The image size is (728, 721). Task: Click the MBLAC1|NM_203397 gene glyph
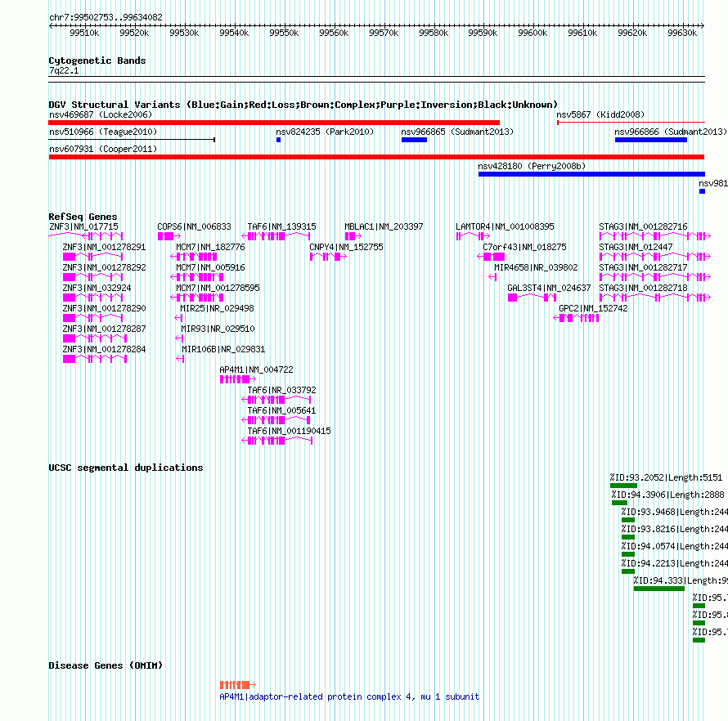[x=353, y=236]
